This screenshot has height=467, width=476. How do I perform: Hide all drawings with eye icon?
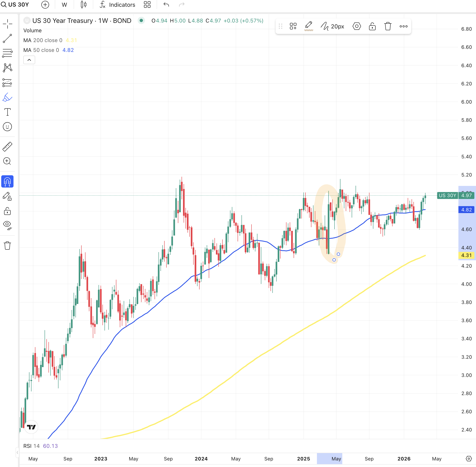pos(7,225)
